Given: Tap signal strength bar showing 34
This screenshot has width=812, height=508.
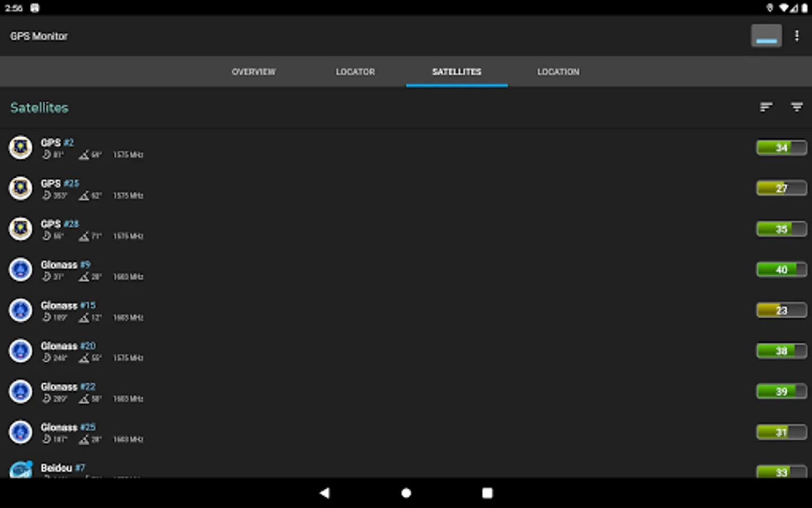Looking at the screenshot, I should (x=781, y=147).
